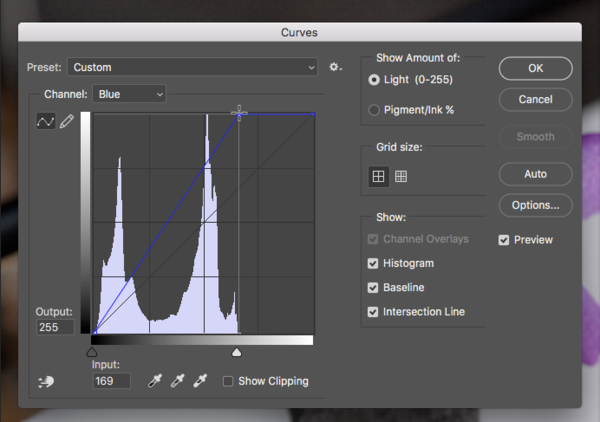
Task: Activate the on-image adjustment hand tool
Action: (45, 381)
